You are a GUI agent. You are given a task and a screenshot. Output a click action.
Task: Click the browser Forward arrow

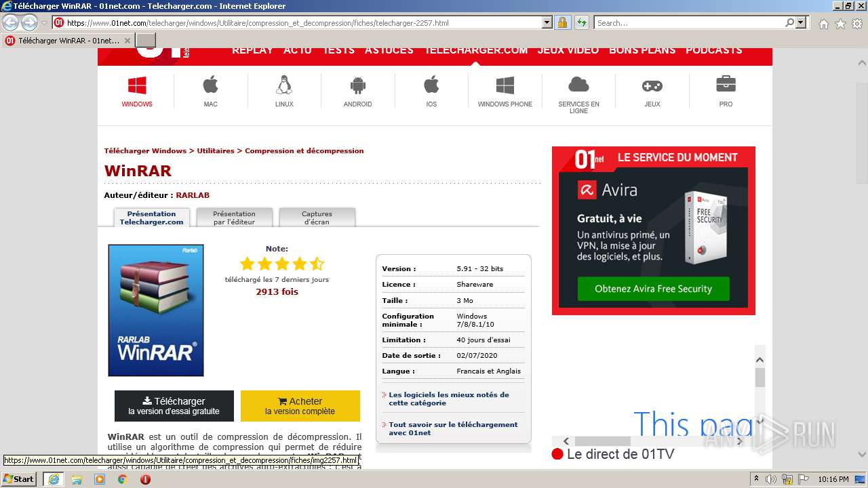point(29,23)
